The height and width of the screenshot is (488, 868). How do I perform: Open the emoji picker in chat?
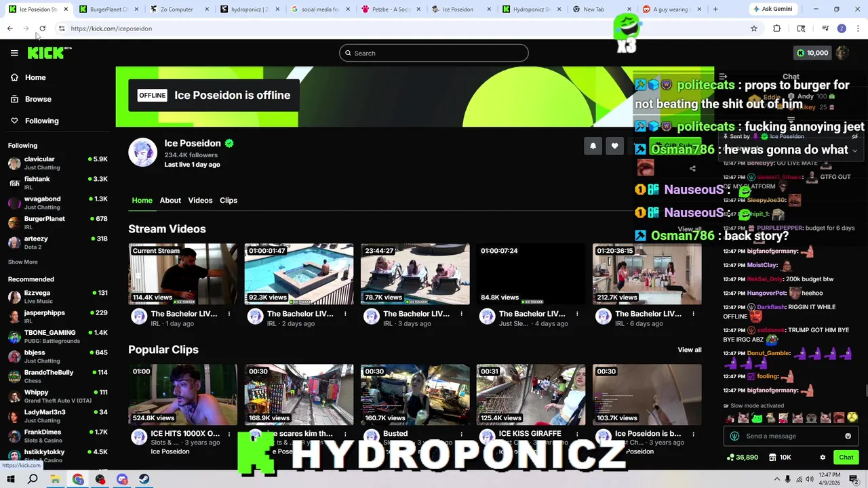(x=848, y=436)
